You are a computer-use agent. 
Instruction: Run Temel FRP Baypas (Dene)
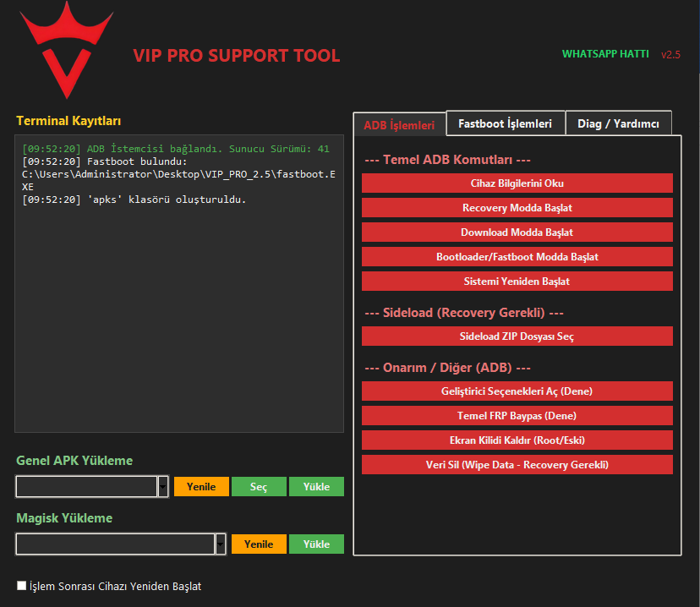pos(517,416)
